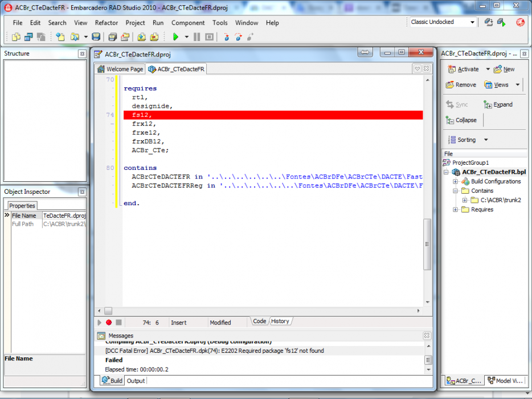Open the Project menu

(x=135, y=23)
